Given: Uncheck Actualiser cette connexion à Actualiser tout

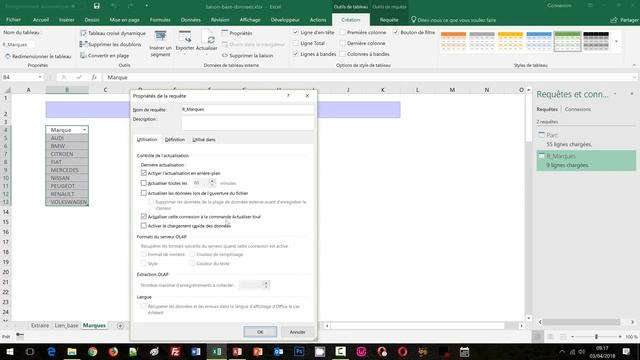Looking at the screenshot, I should (144, 216).
